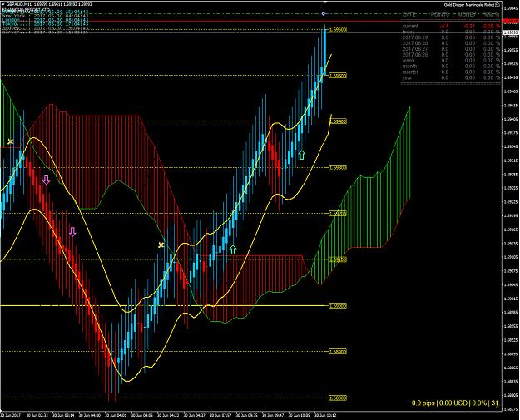This screenshot has height=420, width=520.
Task: Click the earlier green buy arrow
Action: (x=233, y=250)
